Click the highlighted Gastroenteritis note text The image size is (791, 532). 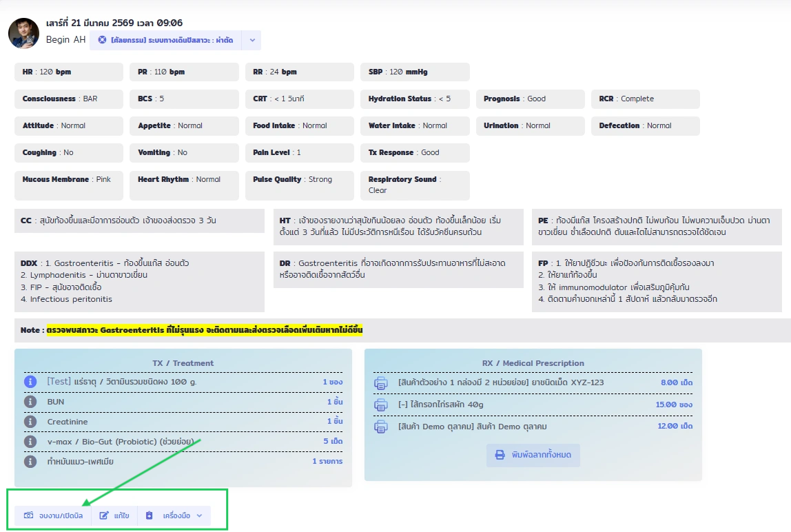pos(205,330)
